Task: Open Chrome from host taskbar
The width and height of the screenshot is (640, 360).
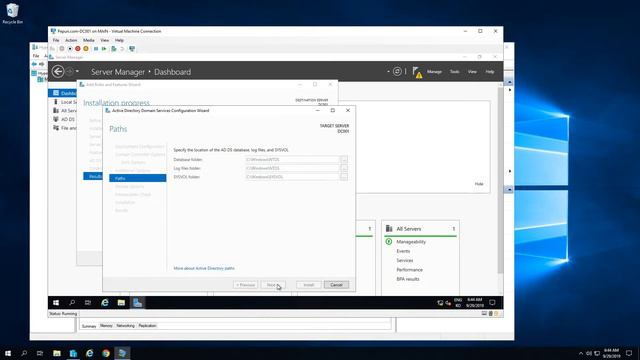Action: 106,353
